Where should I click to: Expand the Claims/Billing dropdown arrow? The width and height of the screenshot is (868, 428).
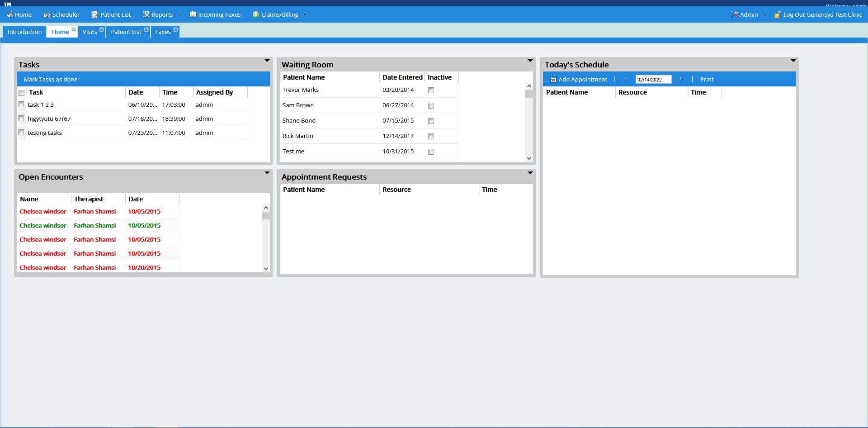(x=305, y=14)
